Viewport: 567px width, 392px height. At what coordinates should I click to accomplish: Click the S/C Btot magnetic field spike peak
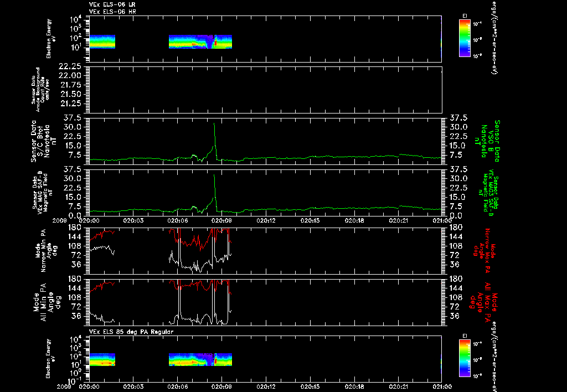[214, 123]
